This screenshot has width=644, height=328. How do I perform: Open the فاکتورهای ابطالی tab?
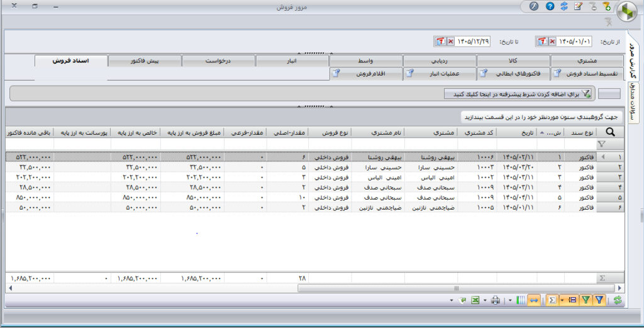click(513, 74)
